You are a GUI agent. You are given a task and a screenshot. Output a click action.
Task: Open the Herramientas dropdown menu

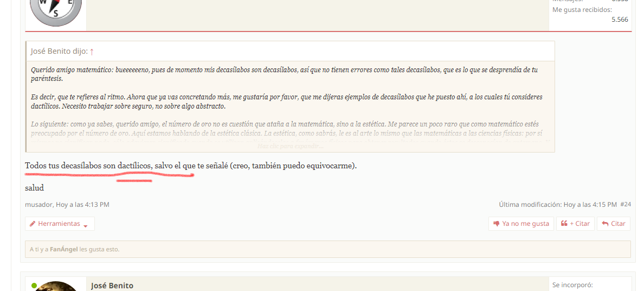[x=60, y=224]
